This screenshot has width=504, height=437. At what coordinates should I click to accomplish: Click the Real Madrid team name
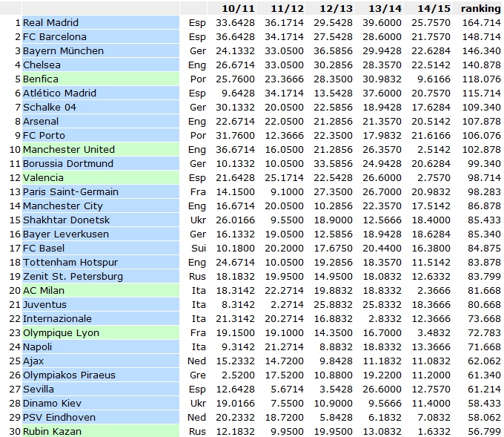click(x=50, y=22)
